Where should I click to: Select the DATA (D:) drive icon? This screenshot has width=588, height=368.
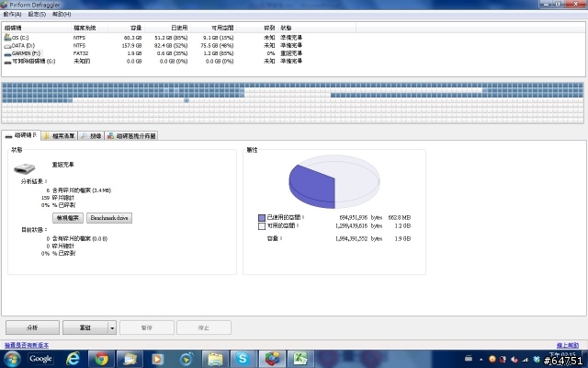tap(7, 45)
